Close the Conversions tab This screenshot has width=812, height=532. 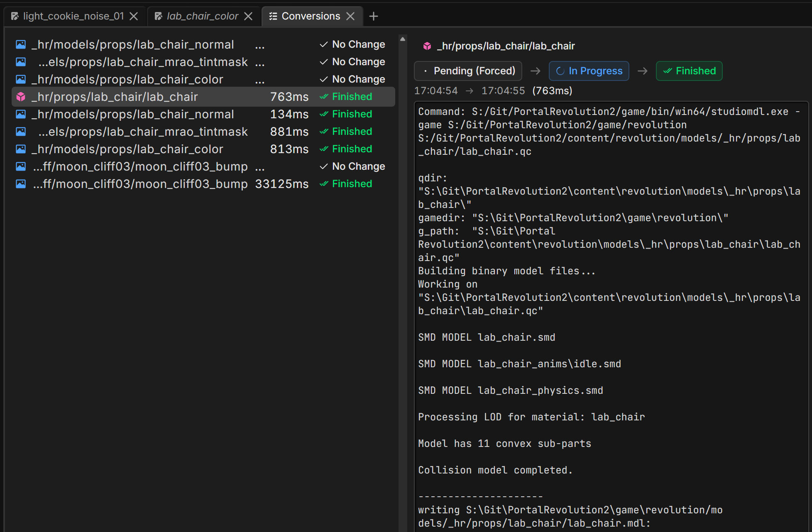coord(350,16)
